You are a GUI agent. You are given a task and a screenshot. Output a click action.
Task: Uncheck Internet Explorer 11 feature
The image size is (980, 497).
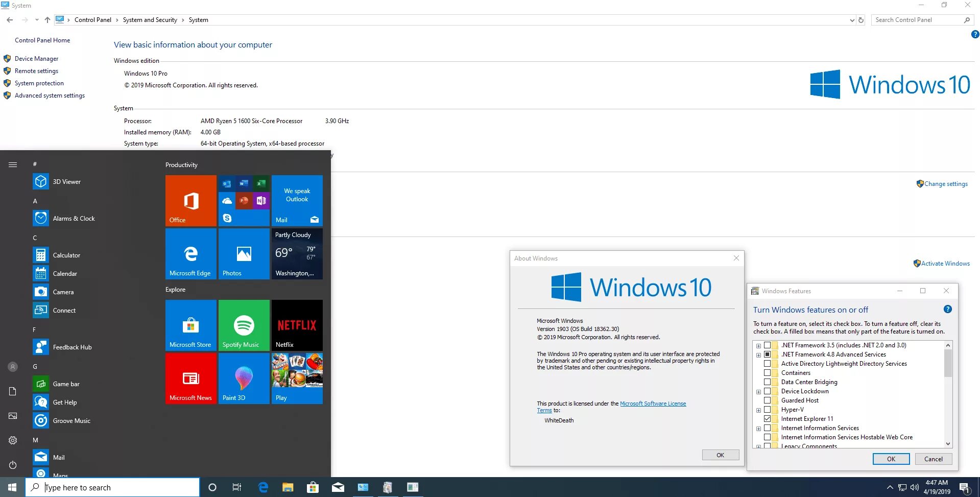[x=767, y=419]
